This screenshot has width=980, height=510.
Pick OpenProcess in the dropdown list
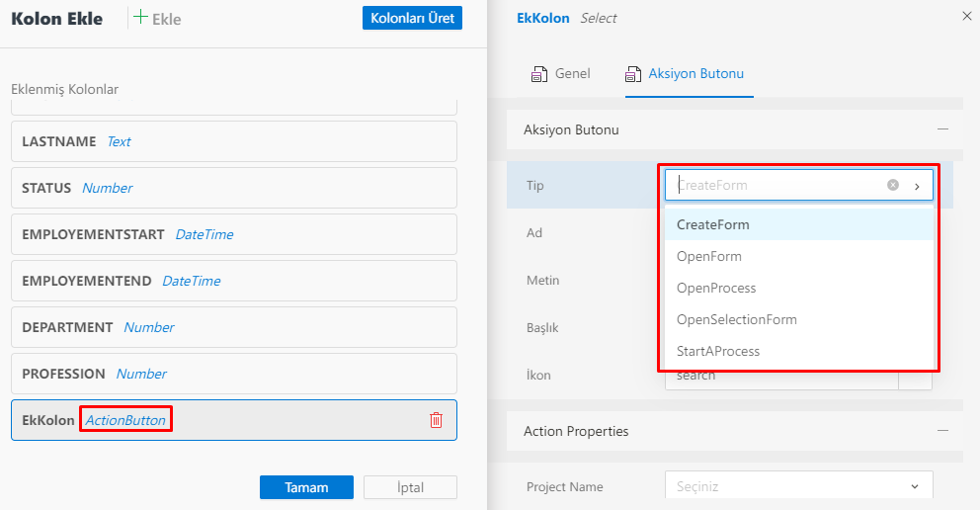point(715,288)
